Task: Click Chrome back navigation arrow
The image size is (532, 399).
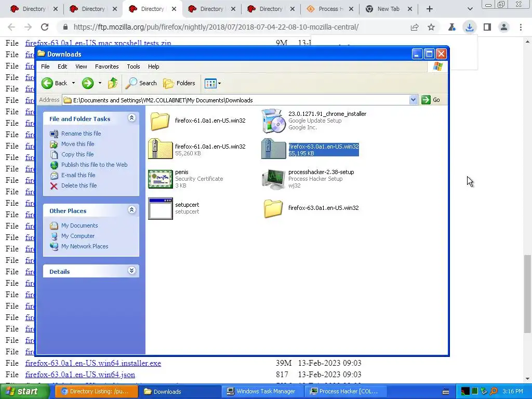Action: (11, 27)
